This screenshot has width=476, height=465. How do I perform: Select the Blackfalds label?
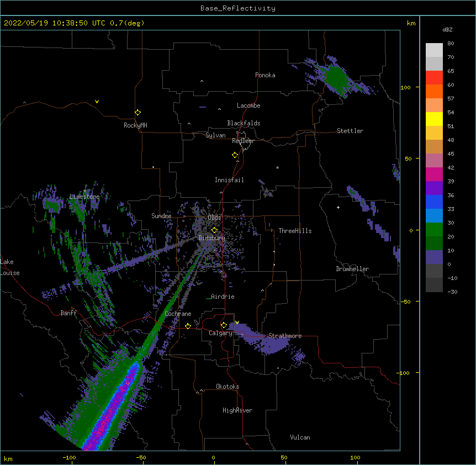tap(244, 123)
